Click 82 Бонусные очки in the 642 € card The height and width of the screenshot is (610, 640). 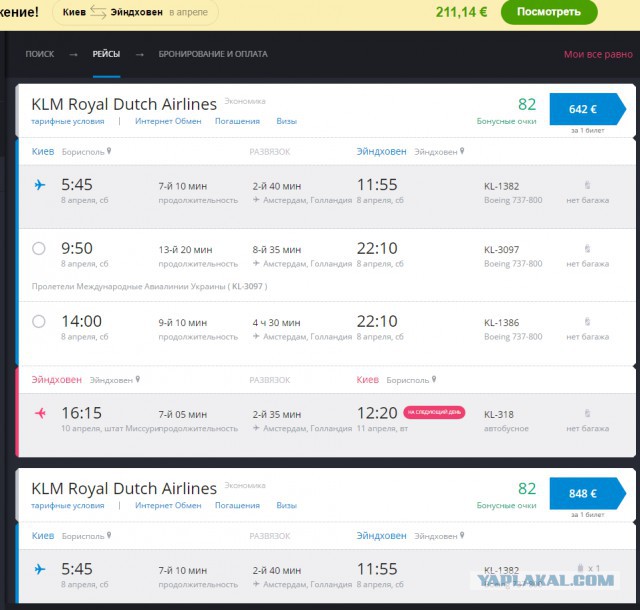click(x=507, y=111)
